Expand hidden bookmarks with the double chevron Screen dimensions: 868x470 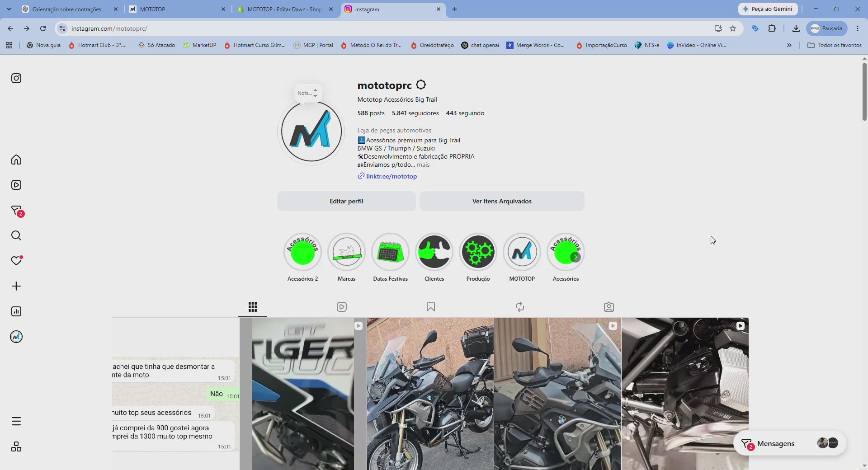point(789,45)
